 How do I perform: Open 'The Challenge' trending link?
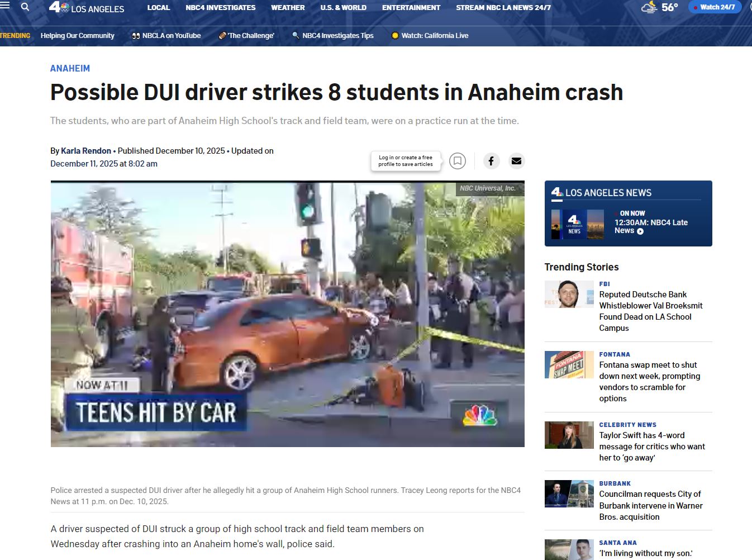pos(246,36)
